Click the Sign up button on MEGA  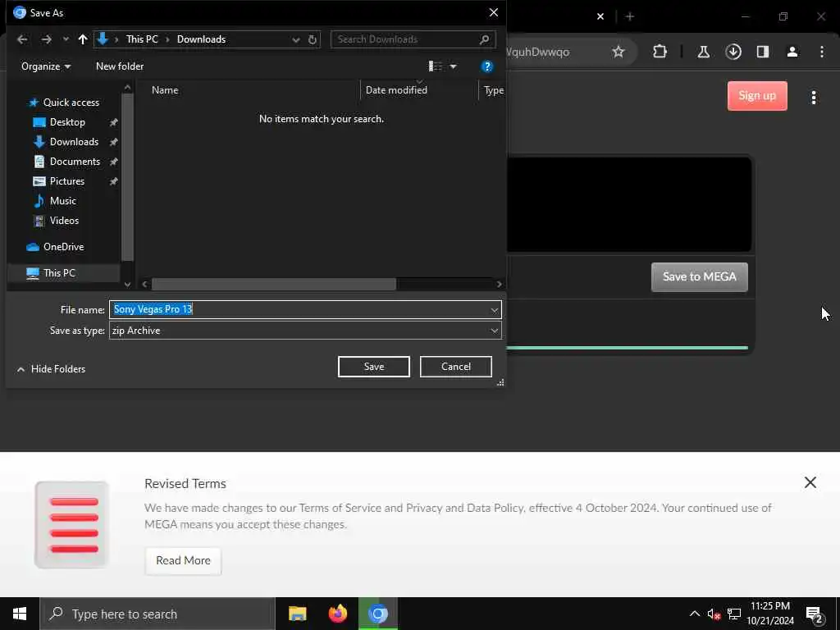pyautogui.click(x=757, y=96)
